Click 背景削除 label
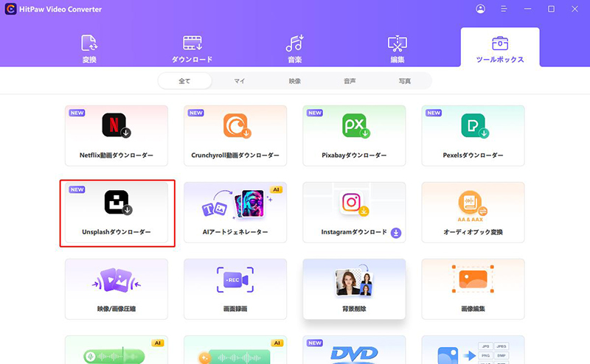Screen dimensions: 590x364 click(x=354, y=309)
